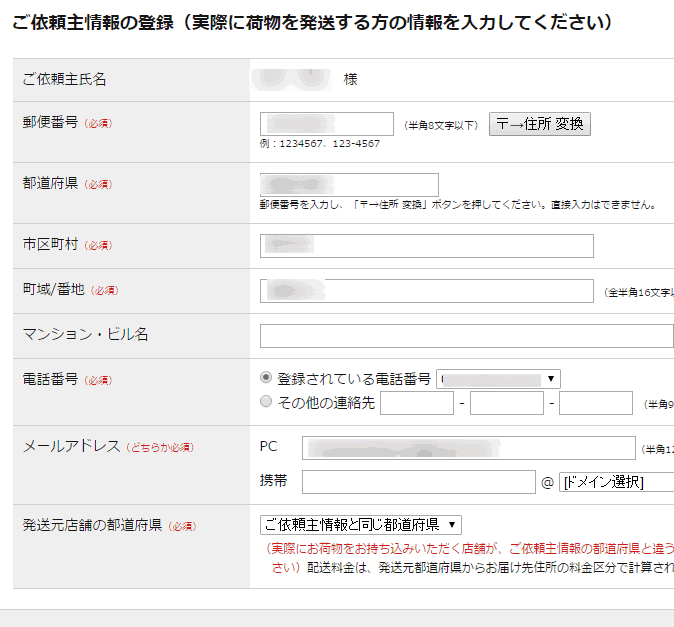The height and width of the screenshot is (627, 674).
Task: Open the registered phone number dropdown
Action: (x=498, y=379)
